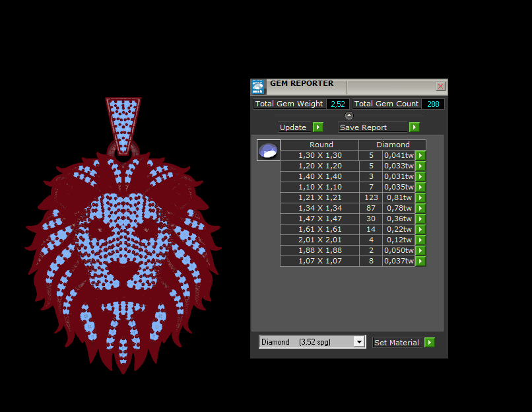
Task: Click the green arrow on the 1,30 X 1,30 row
Action: click(420, 156)
